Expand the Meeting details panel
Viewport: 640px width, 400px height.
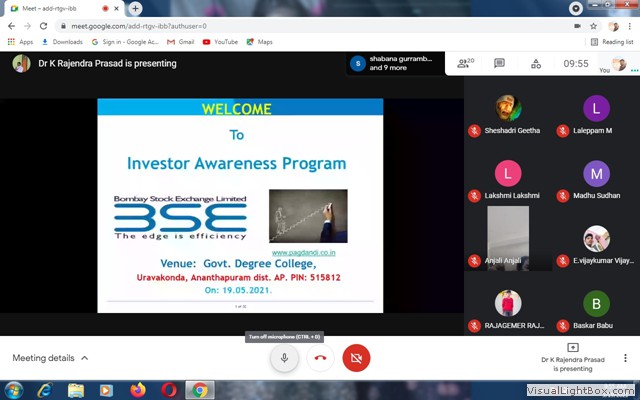click(x=50, y=358)
